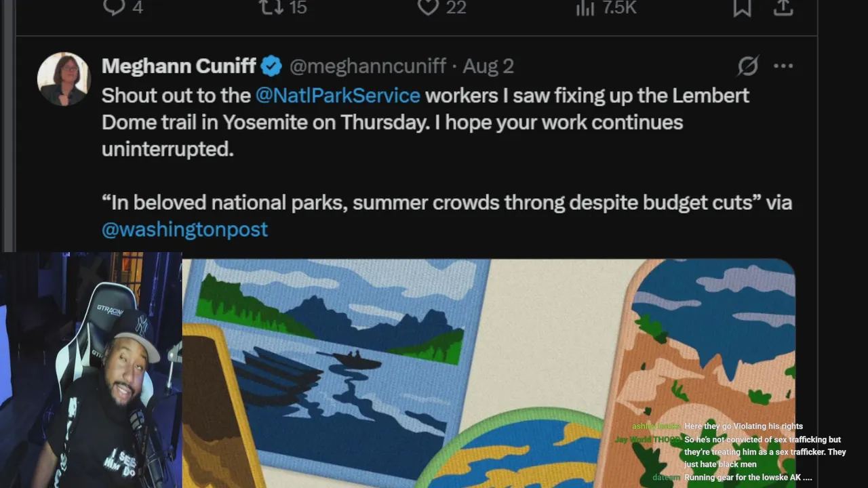Share the tweet using the upload icon
868x488 pixels.
click(x=783, y=7)
